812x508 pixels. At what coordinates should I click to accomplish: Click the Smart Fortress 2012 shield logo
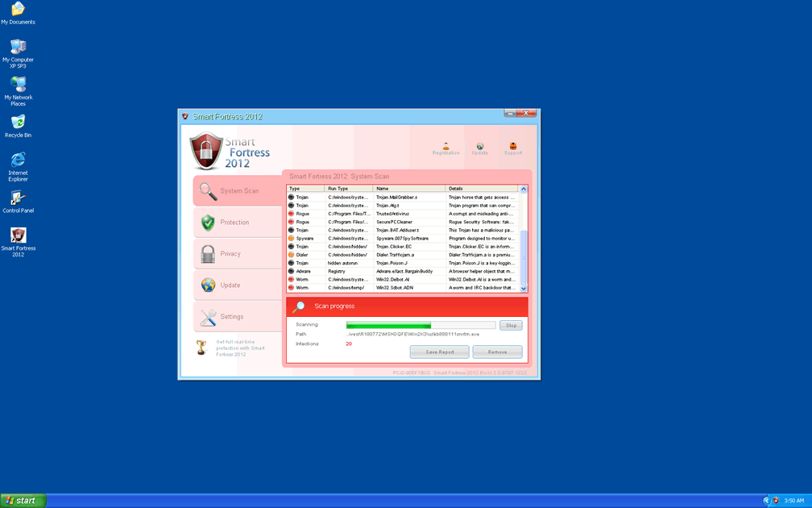(x=206, y=152)
